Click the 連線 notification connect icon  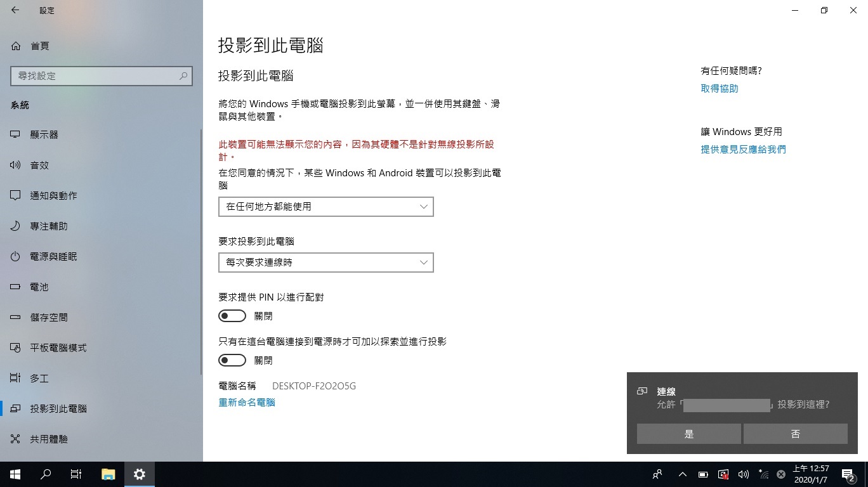coord(642,391)
